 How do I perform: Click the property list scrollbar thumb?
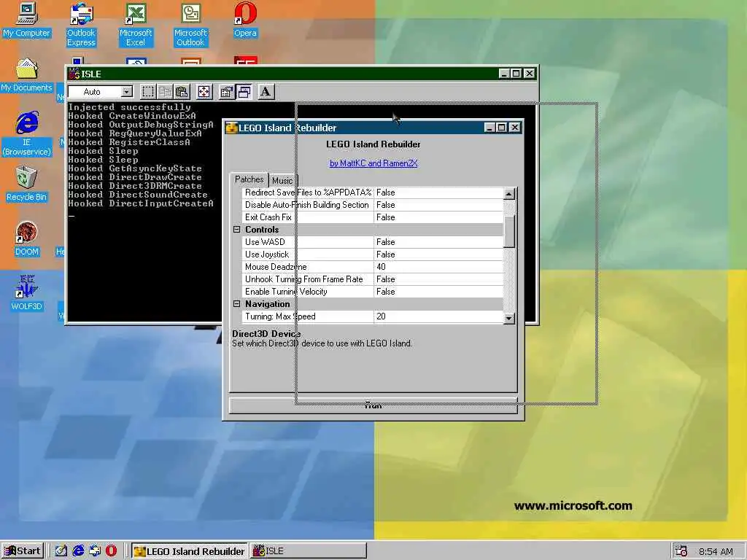tap(509, 231)
